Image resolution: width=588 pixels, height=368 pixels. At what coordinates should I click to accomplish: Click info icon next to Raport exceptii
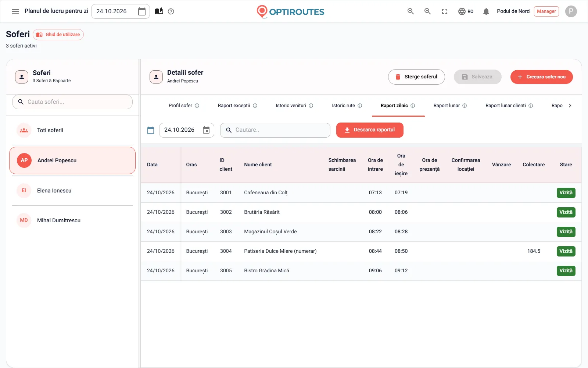255,106
